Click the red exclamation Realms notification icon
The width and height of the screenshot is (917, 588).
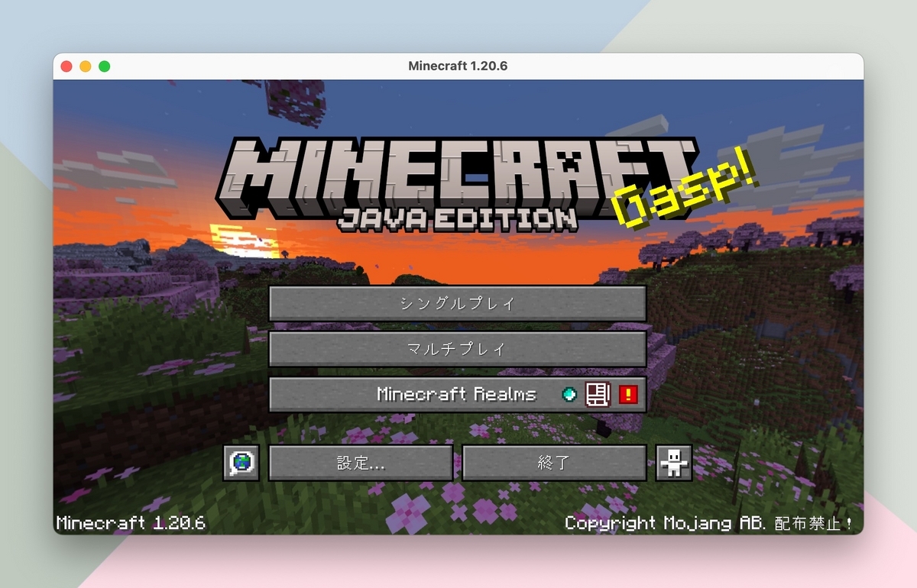[628, 394]
